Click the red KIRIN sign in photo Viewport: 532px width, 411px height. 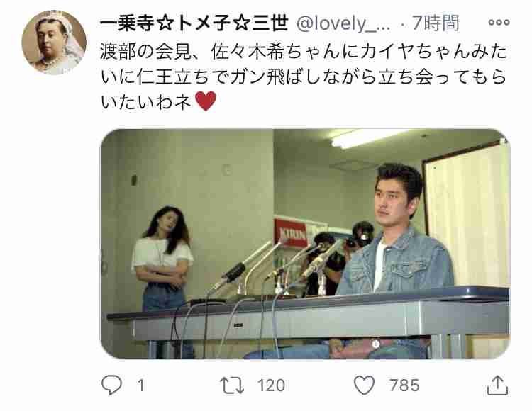point(290,233)
